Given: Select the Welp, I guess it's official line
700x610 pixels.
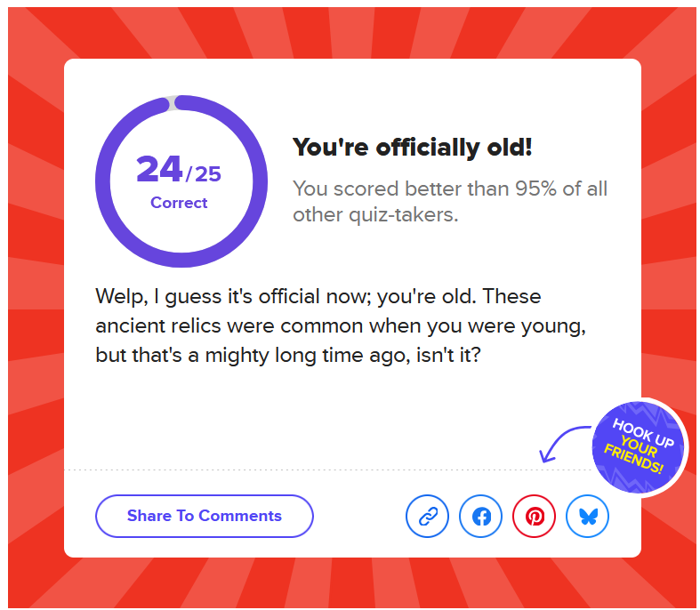Looking at the screenshot, I should pyautogui.click(x=318, y=297).
